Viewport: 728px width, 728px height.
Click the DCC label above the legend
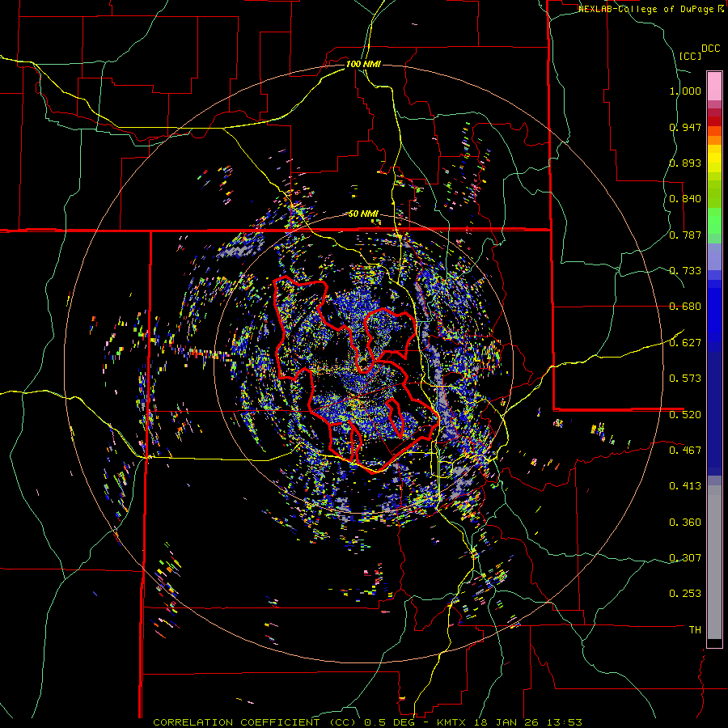710,49
